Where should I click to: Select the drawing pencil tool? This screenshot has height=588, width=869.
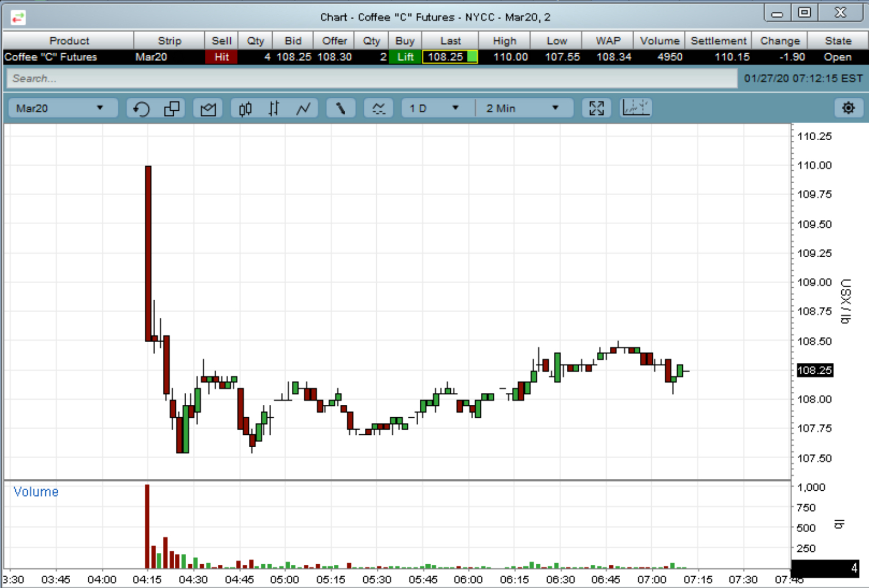pos(341,109)
